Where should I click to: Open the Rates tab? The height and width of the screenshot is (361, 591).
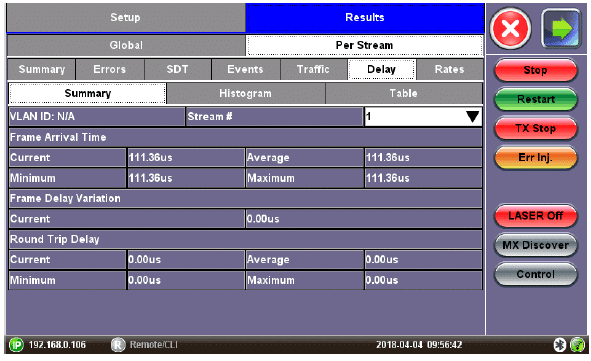click(x=449, y=69)
